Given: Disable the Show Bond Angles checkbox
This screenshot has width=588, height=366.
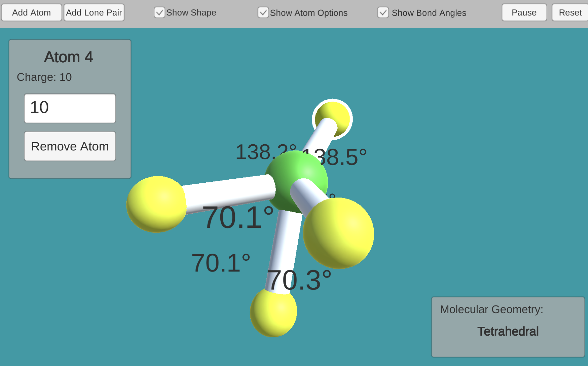Looking at the screenshot, I should coord(383,13).
